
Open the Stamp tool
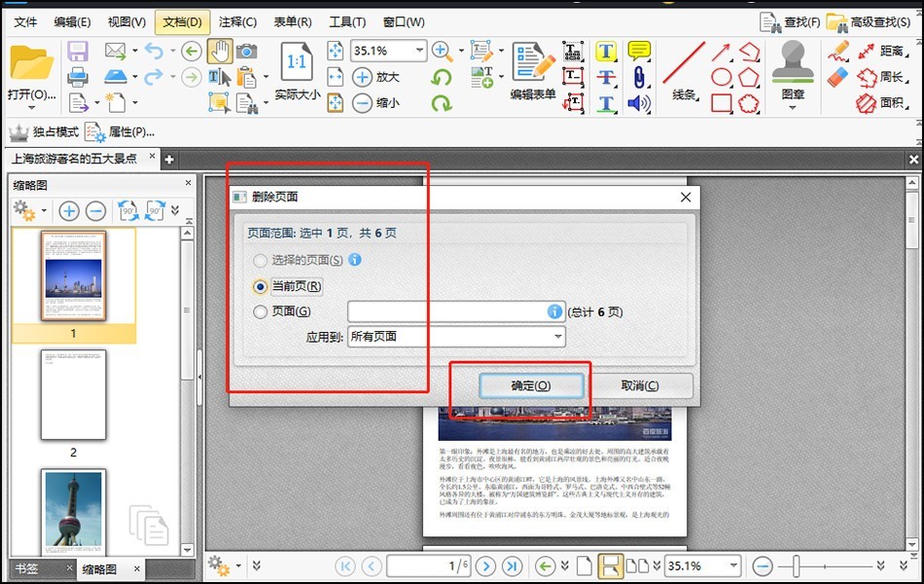point(793,75)
